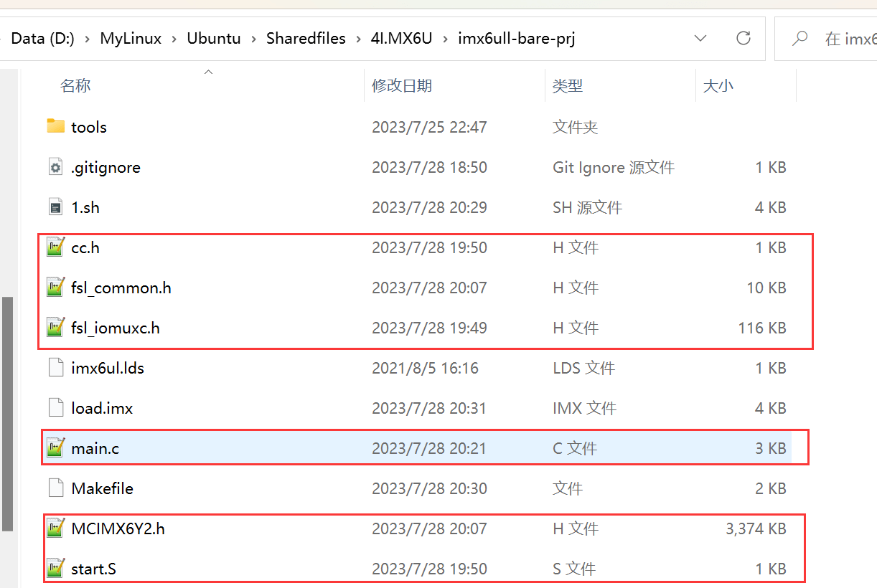The width and height of the screenshot is (877, 588).
Task: Select the start.S file icon
Action: [56, 569]
